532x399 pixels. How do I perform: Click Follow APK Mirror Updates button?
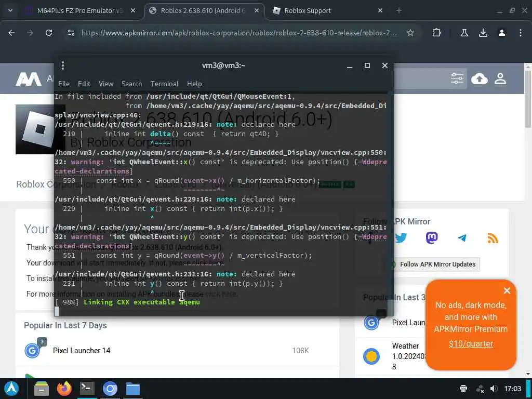point(437,264)
